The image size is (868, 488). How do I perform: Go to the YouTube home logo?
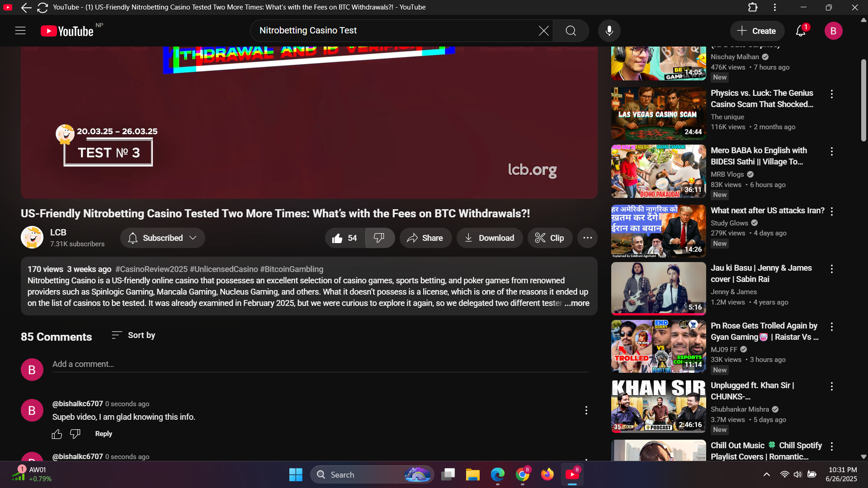67,31
